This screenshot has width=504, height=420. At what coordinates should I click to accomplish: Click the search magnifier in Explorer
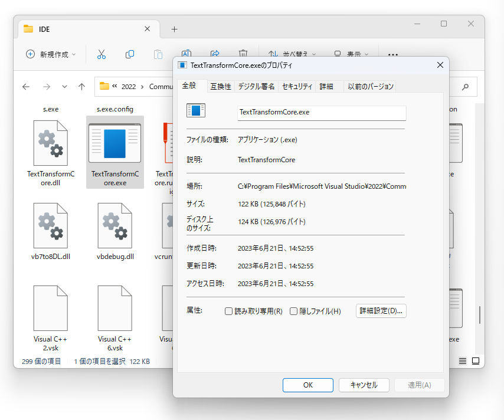(x=464, y=87)
